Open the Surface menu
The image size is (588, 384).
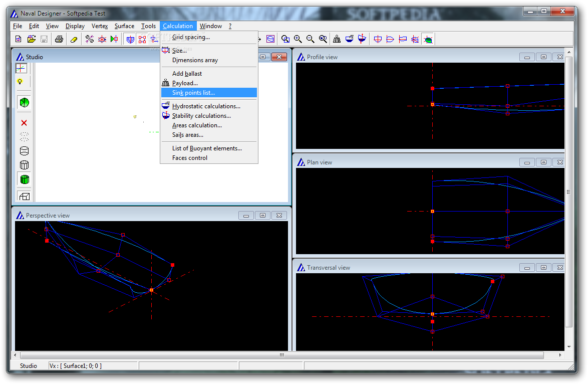(124, 26)
